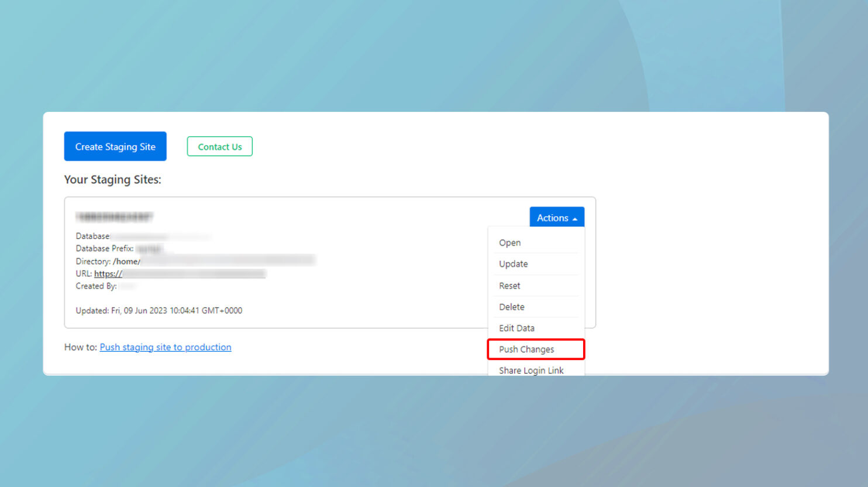Open the Push staging site to production guide
This screenshot has width=868, height=487.
(165, 347)
